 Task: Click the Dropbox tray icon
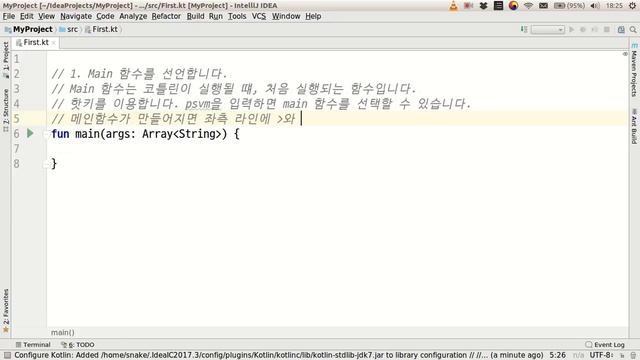(x=484, y=6)
